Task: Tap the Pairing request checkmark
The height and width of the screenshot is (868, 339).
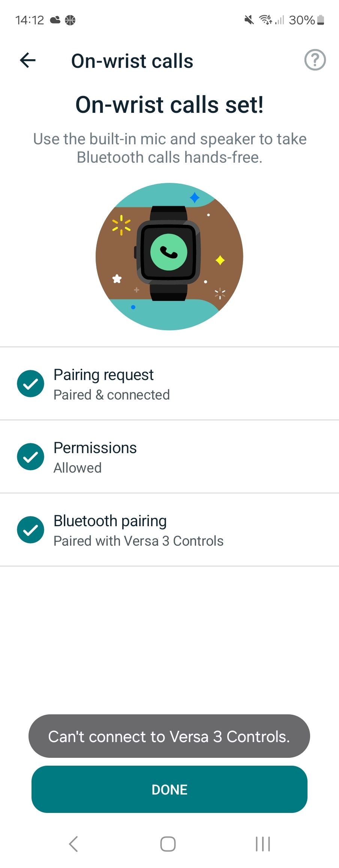Action: pos(31,383)
